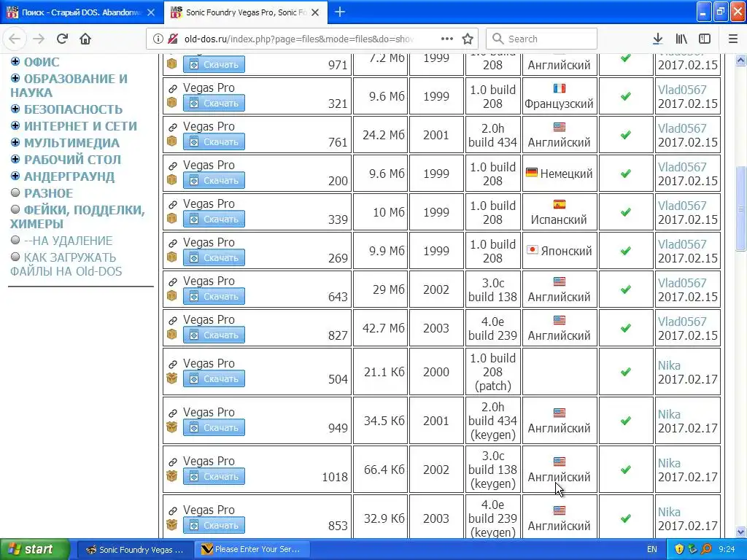Download the 1.0 build 208 patch

pyautogui.click(x=214, y=378)
